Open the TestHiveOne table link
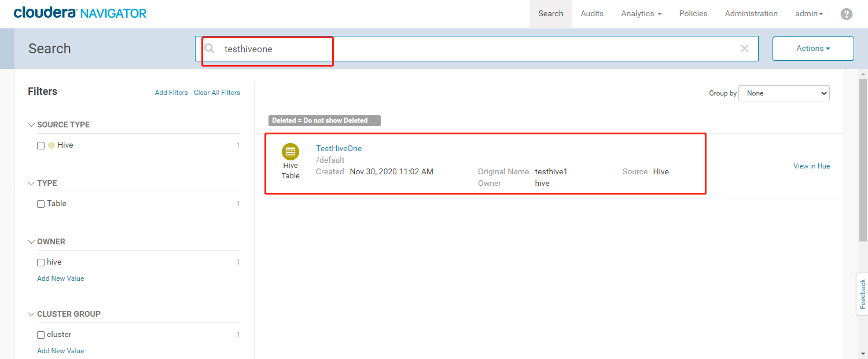Image resolution: width=868 pixels, height=359 pixels. click(339, 149)
